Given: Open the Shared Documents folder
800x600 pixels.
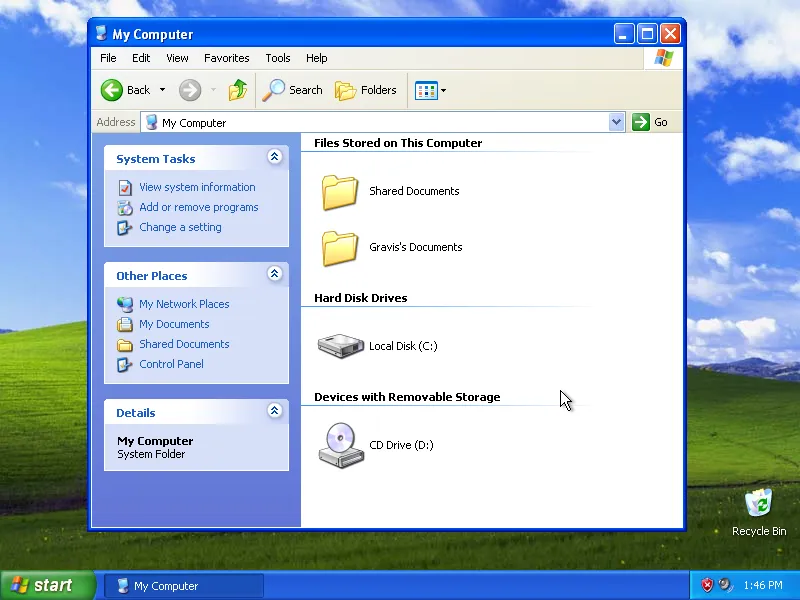Looking at the screenshot, I should (x=414, y=191).
